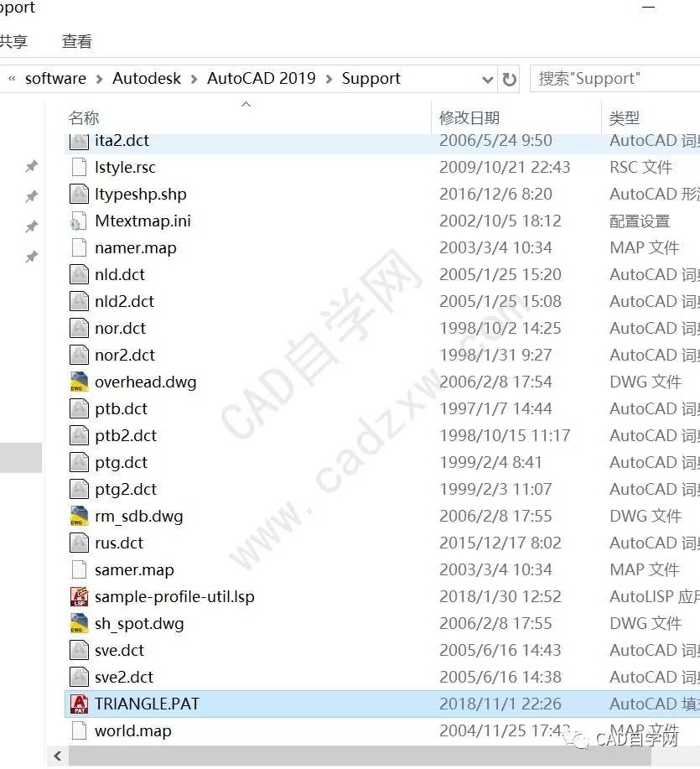Click the sve2.dct dictionary icon

[x=79, y=677]
